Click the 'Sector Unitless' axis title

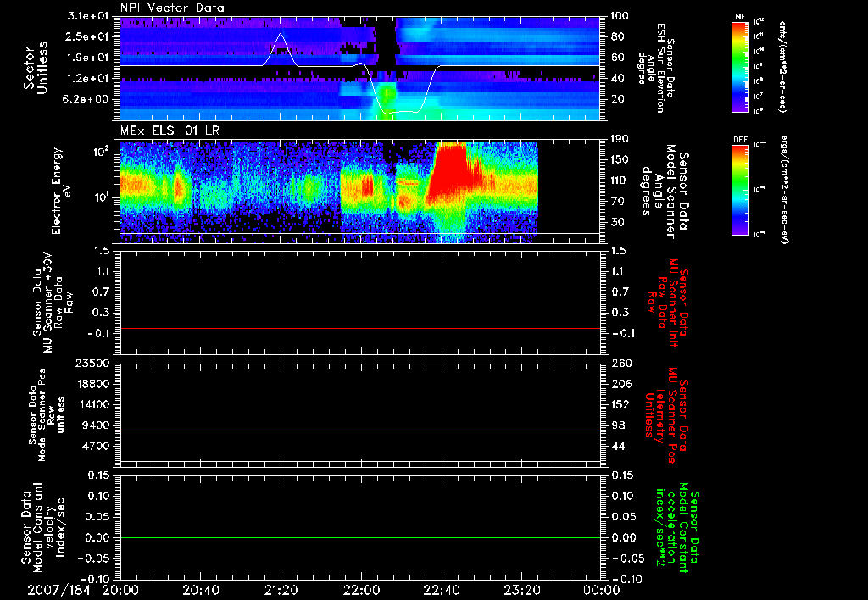click(x=36, y=68)
